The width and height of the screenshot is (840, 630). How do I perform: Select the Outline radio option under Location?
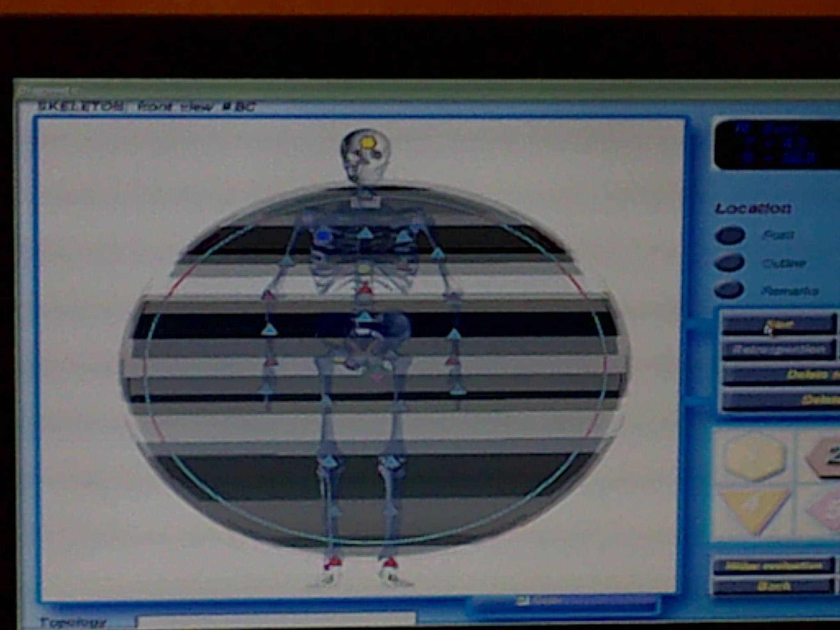point(730,262)
